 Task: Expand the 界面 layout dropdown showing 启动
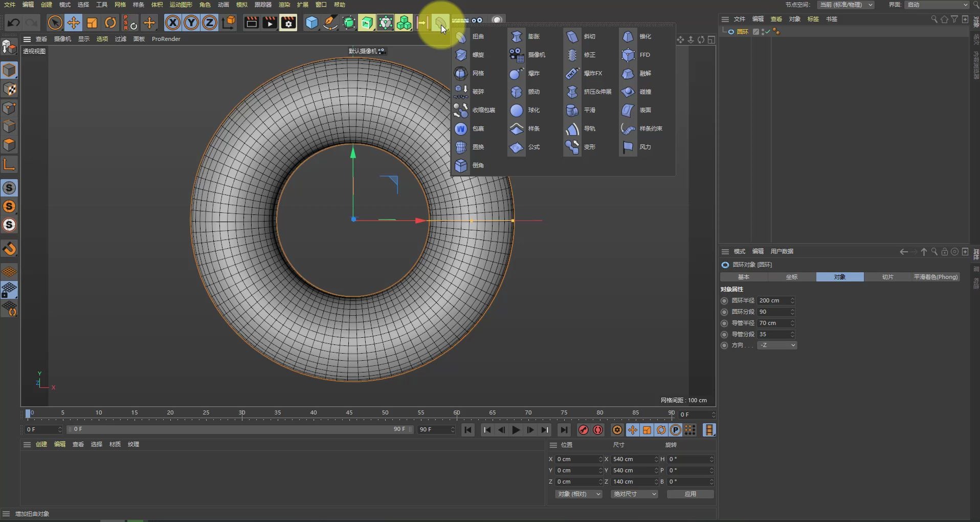pyautogui.click(x=937, y=5)
